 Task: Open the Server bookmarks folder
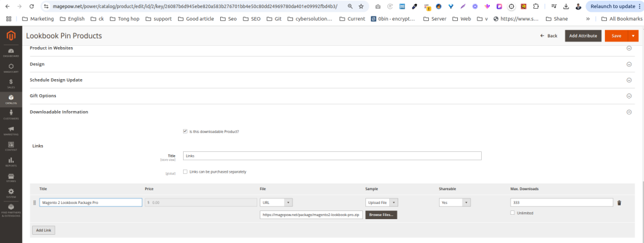click(435, 19)
